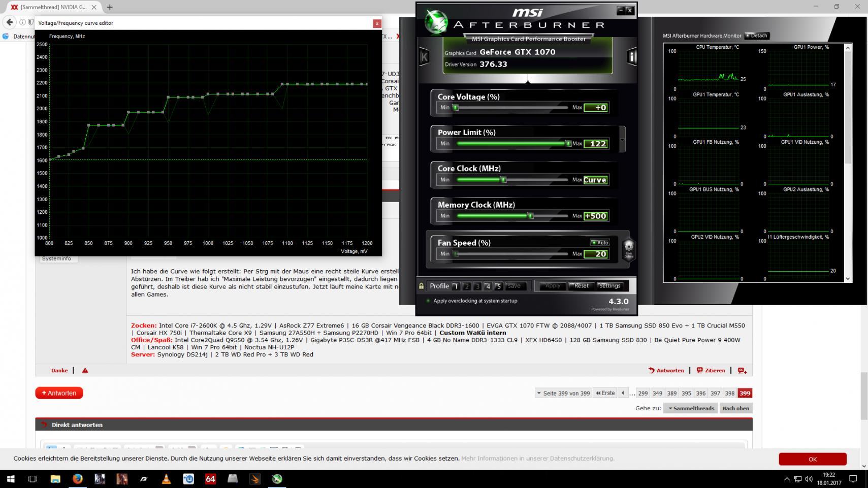Click the Afterburner Reset button

tap(581, 286)
